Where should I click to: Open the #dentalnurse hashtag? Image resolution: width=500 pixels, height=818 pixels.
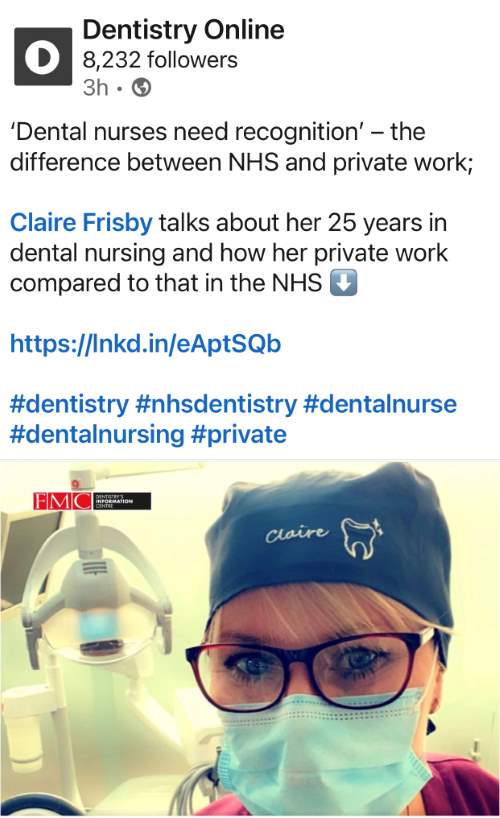coord(380,404)
